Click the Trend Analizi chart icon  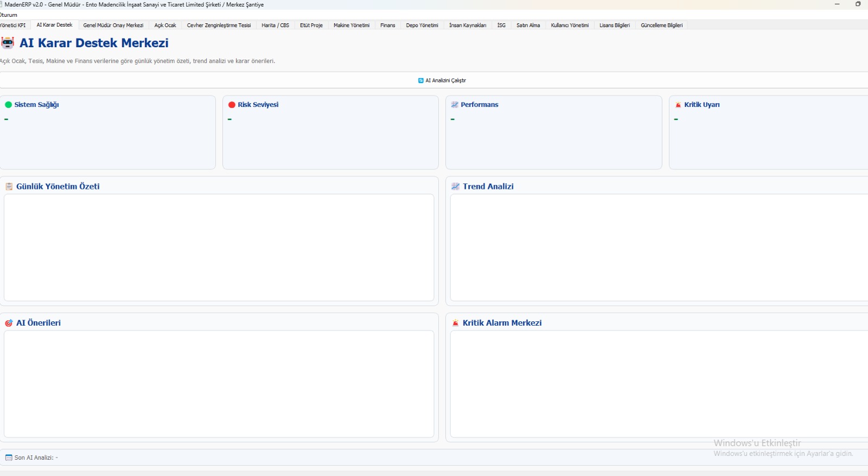tap(456, 187)
